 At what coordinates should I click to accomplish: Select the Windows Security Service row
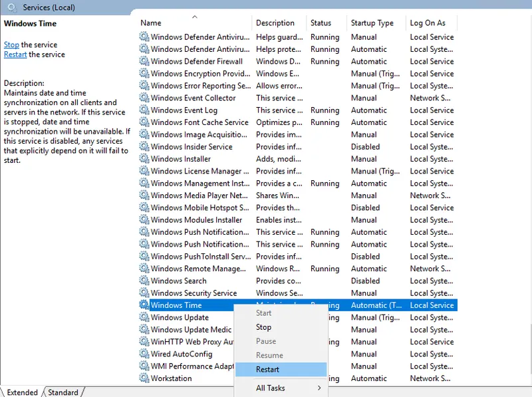194,293
